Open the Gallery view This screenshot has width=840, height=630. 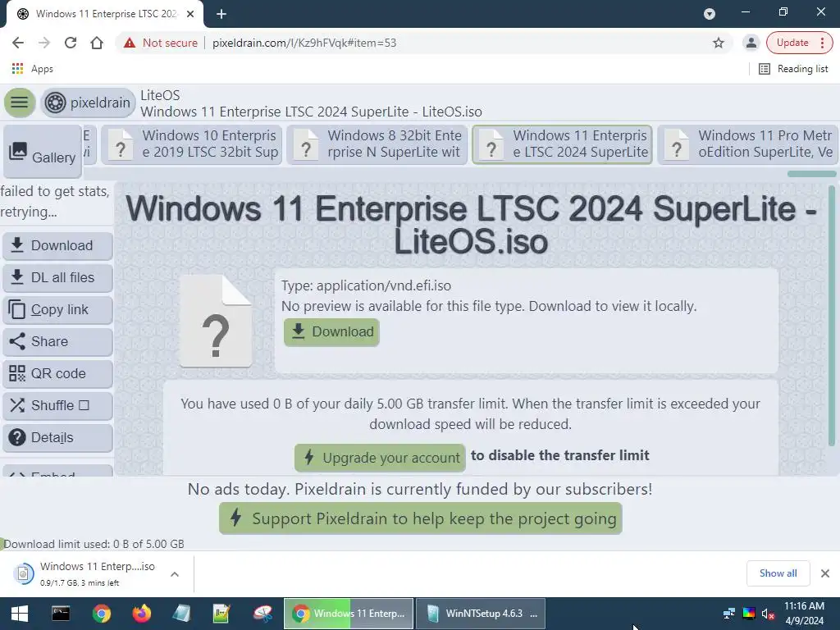tap(43, 152)
